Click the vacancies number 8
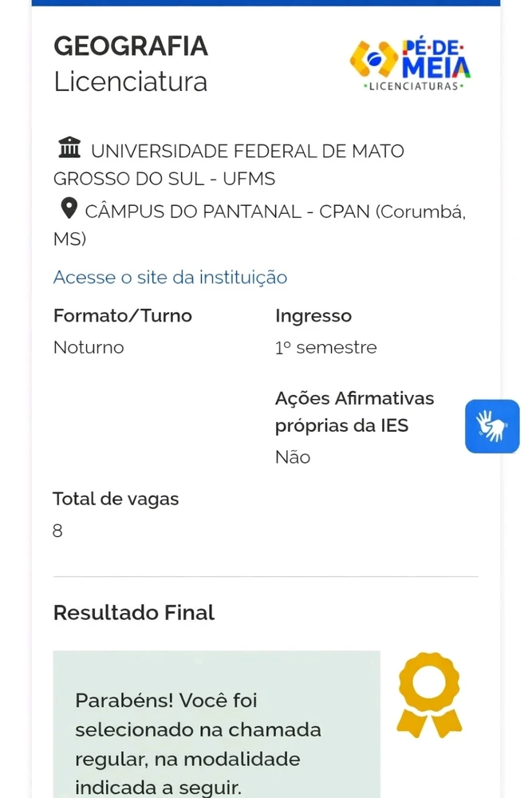The width and height of the screenshot is (532, 798). 57,531
